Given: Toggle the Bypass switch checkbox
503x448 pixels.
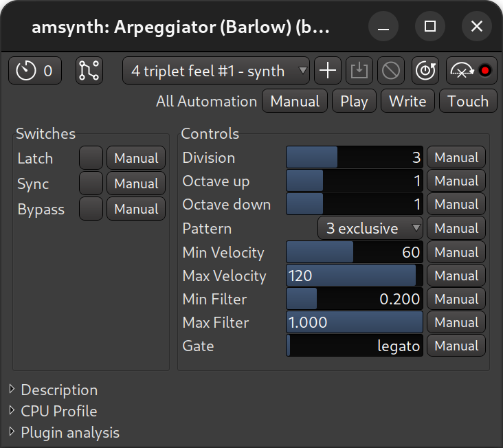Looking at the screenshot, I should [91, 209].
